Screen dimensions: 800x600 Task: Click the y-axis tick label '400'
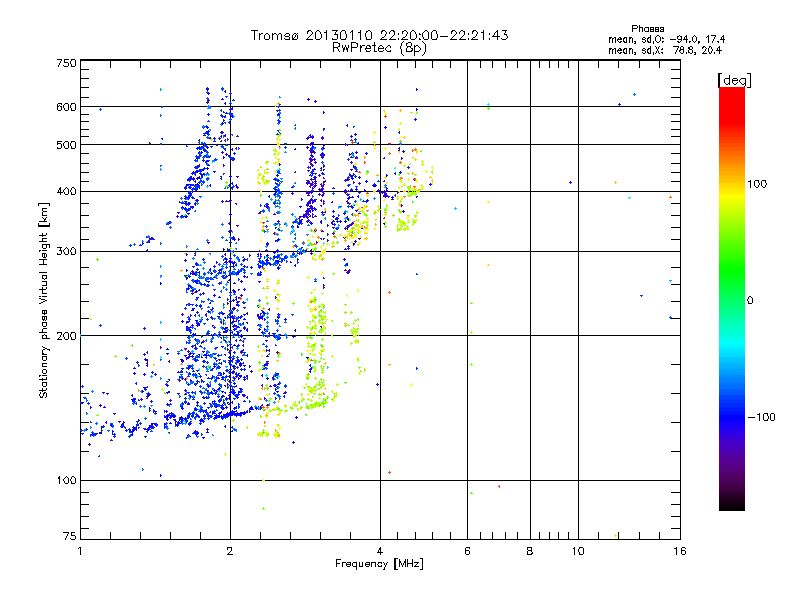(x=67, y=191)
